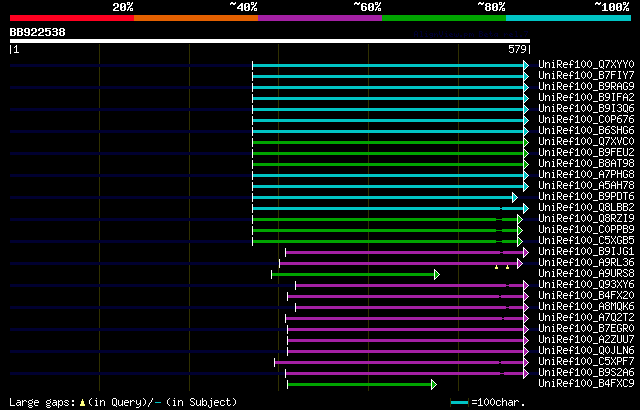Click the UniRef100_C5XGB5 label

pyautogui.click(x=586, y=241)
